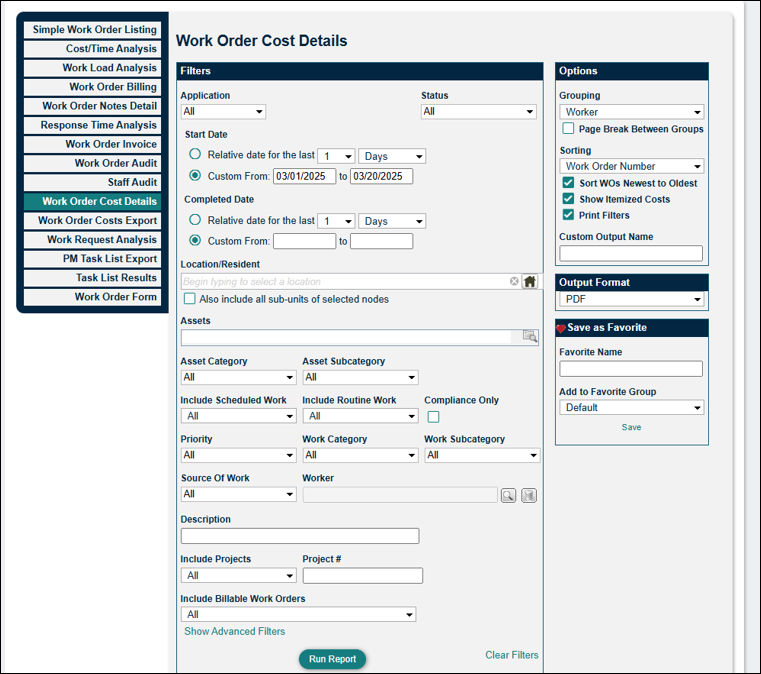Click the Completed Date Custom From field
The image size is (761, 674).
pos(304,241)
